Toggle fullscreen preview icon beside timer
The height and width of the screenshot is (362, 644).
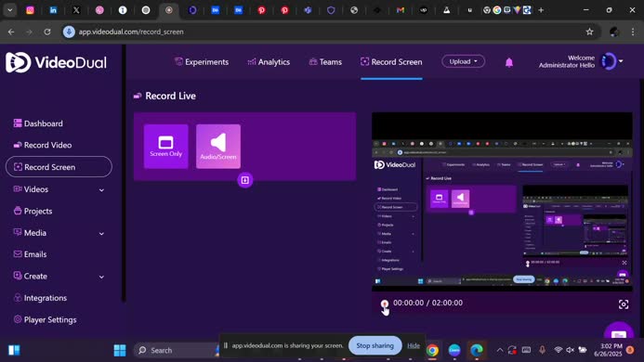(623, 304)
